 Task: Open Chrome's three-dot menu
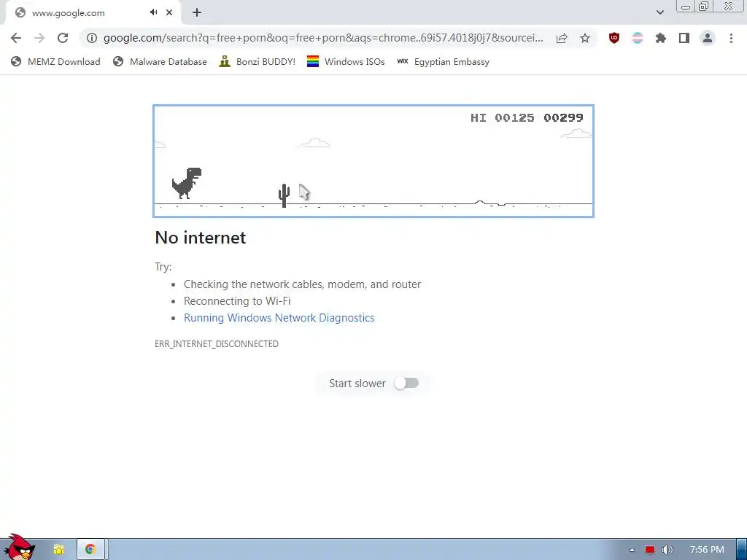coord(731,38)
